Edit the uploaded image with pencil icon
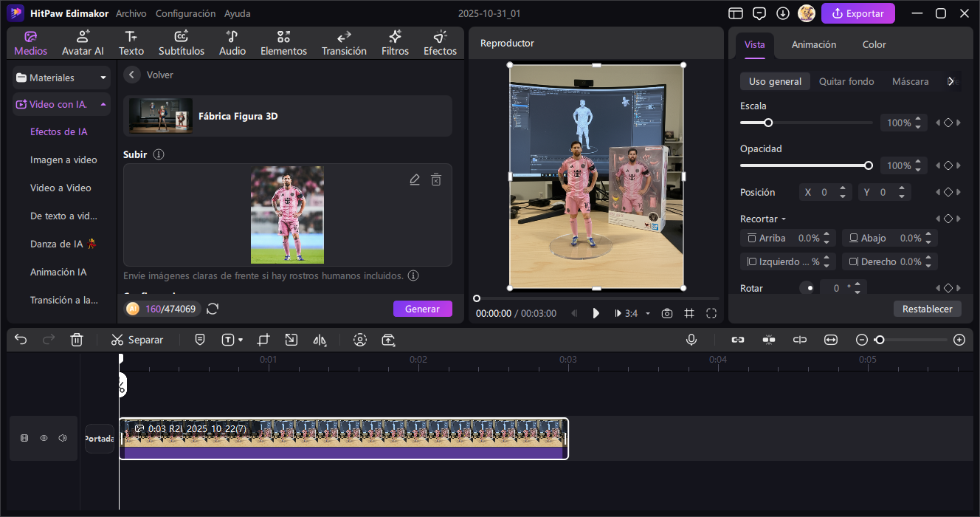Screen dimensions: 980x517 (415, 179)
